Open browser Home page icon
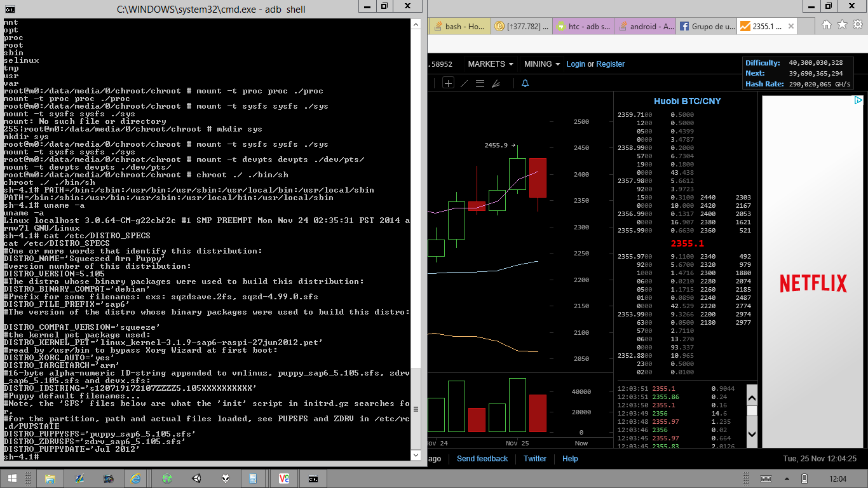Screen dimensions: 868x488 (x=827, y=25)
